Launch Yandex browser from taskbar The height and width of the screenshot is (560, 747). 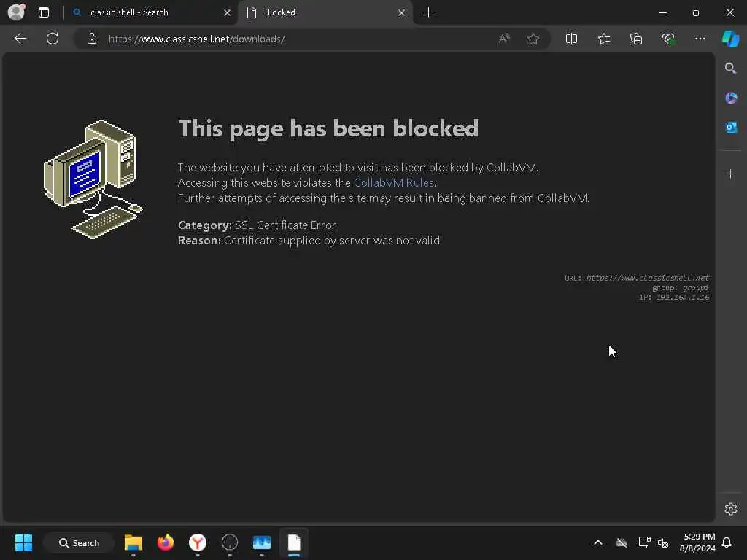coord(197,542)
